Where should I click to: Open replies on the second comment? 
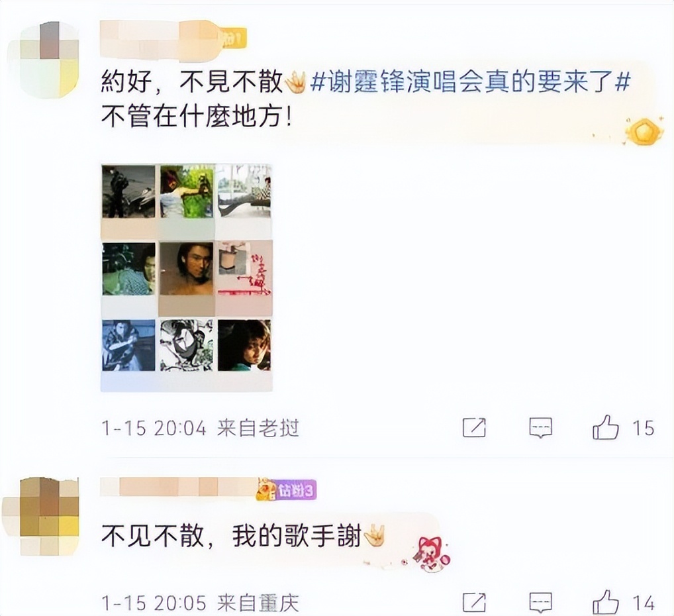coord(540,603)
